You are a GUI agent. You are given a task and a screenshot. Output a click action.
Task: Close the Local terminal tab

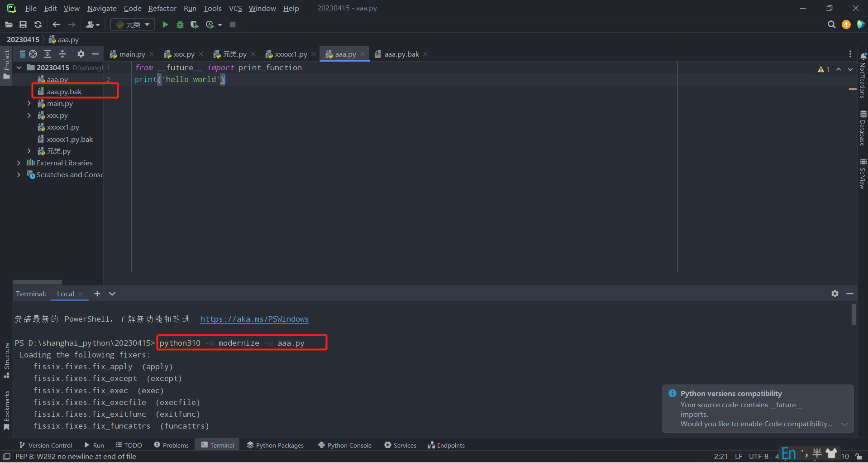(81, 294)
